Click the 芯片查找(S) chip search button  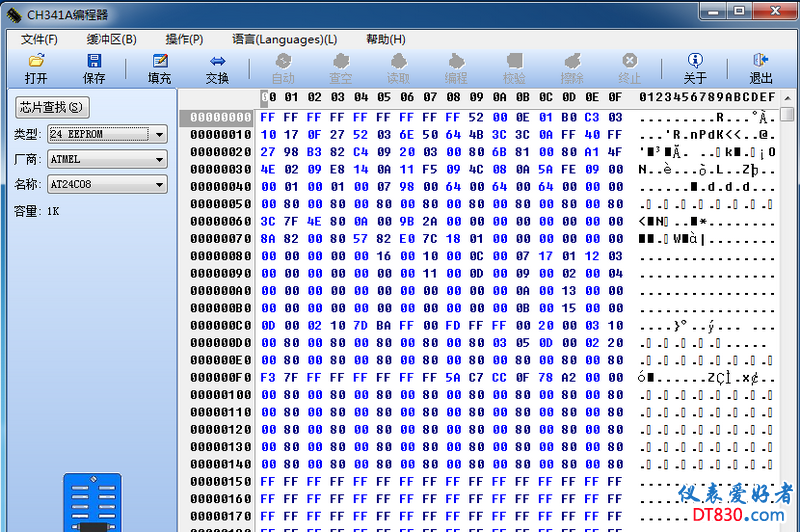52,108
